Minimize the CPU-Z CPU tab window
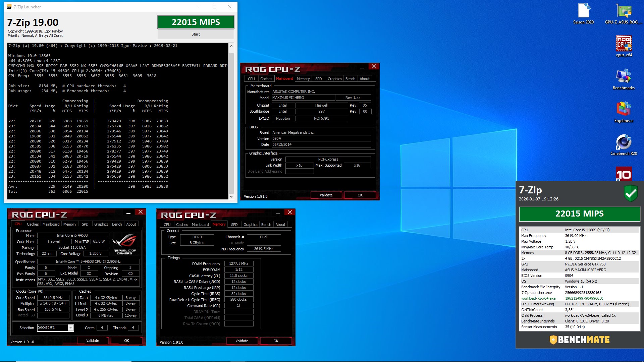 128,213
